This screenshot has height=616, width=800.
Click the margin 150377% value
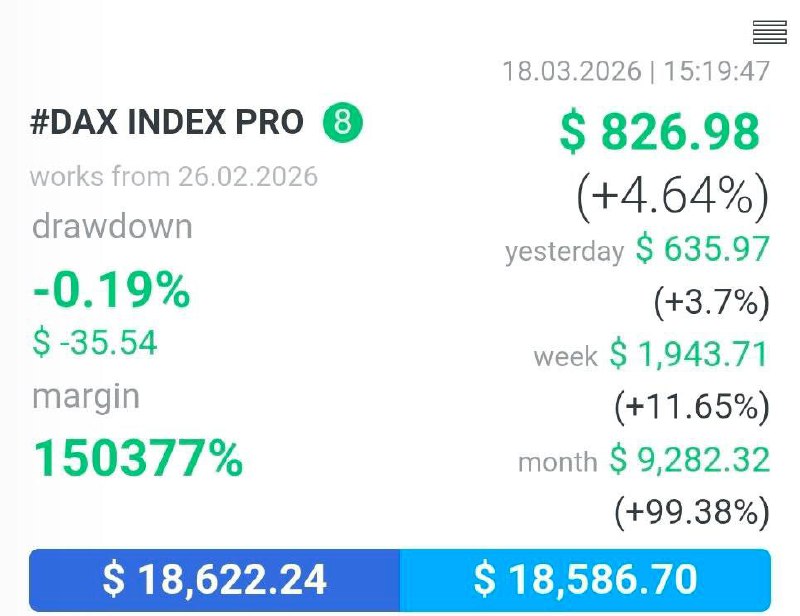(x=138, y=457)
